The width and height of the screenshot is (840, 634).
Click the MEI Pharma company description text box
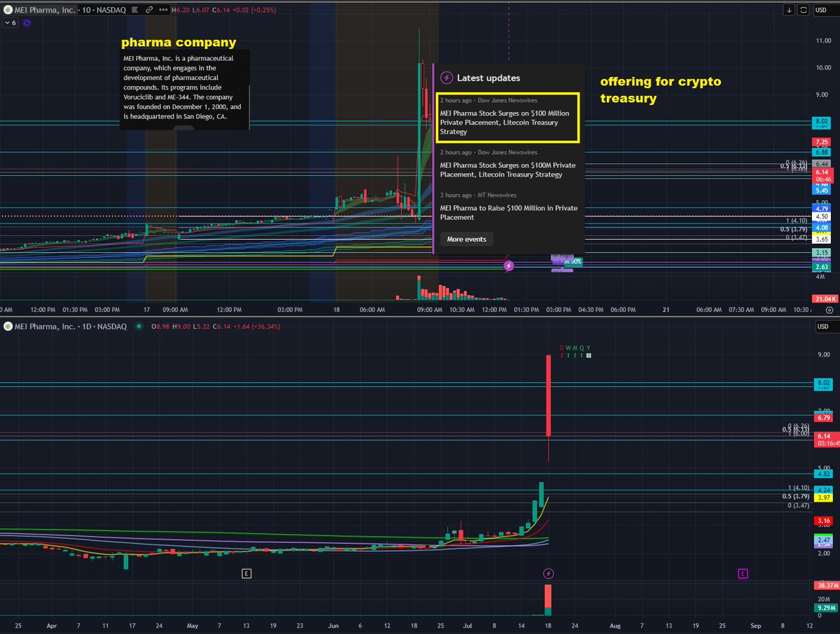(x=184, y=90)
